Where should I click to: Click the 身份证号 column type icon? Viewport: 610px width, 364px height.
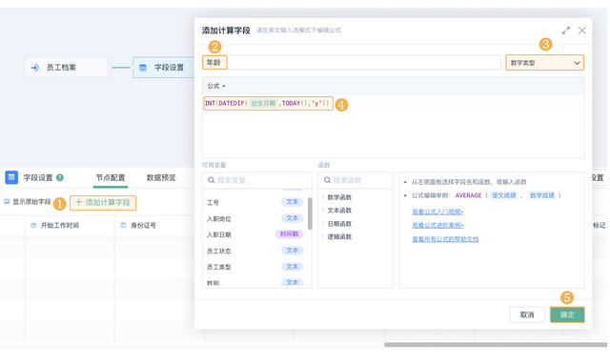(124, 226)
